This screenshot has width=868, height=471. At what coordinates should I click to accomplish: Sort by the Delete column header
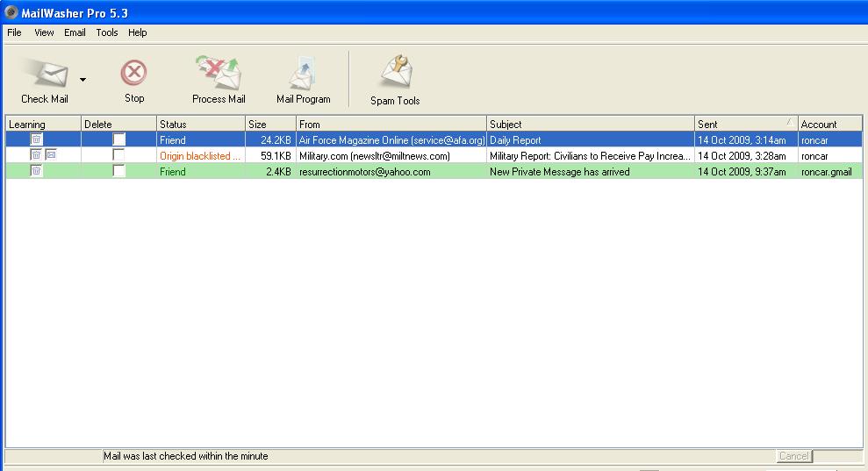(118, 124)
